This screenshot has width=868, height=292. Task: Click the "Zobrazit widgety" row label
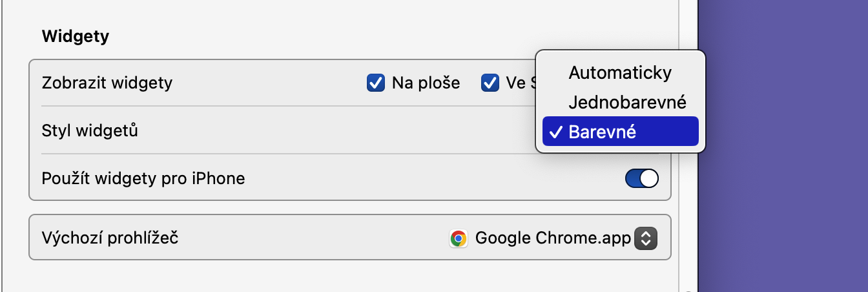point(107,83)
